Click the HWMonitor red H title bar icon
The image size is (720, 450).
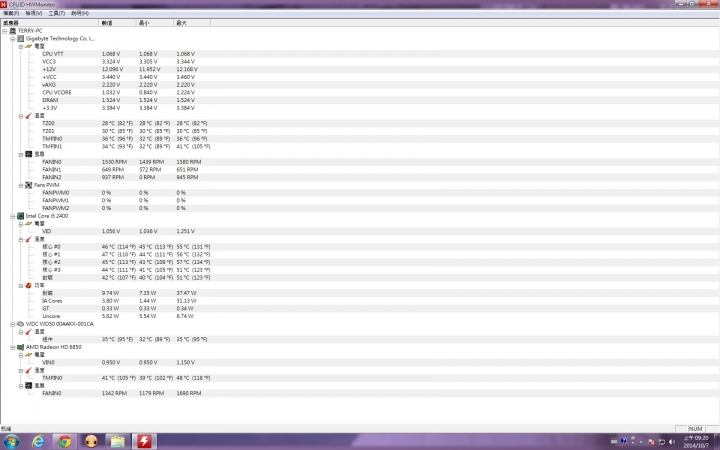(x=4, y=4)
